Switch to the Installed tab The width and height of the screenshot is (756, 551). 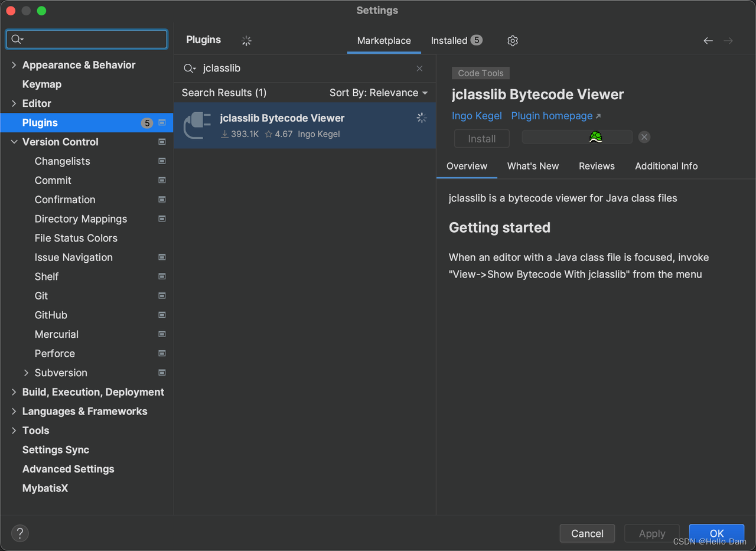click(457, 41)
